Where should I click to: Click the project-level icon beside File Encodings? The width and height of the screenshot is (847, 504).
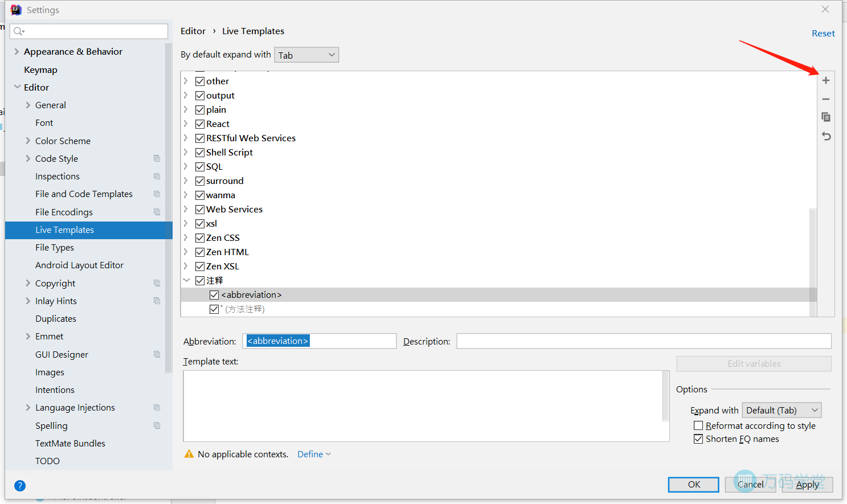point(157,212)
